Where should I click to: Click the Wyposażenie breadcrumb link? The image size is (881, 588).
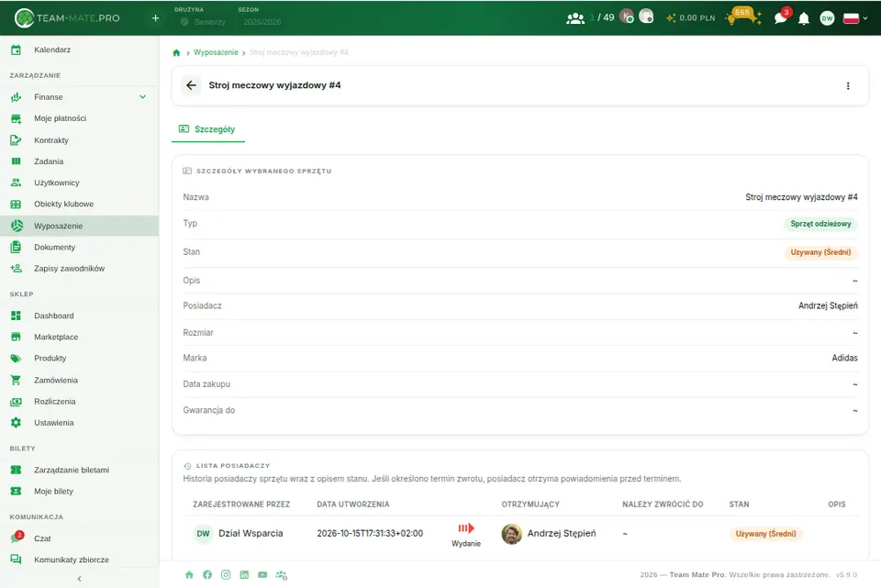[216, 52]
